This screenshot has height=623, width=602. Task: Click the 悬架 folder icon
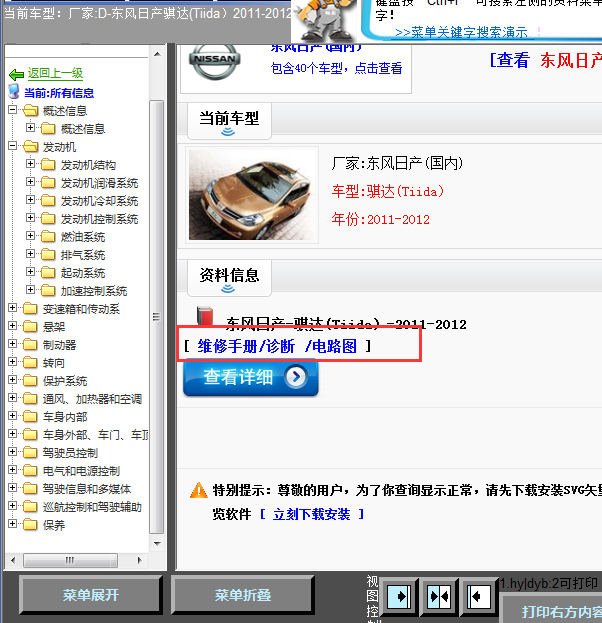[30, 327]
